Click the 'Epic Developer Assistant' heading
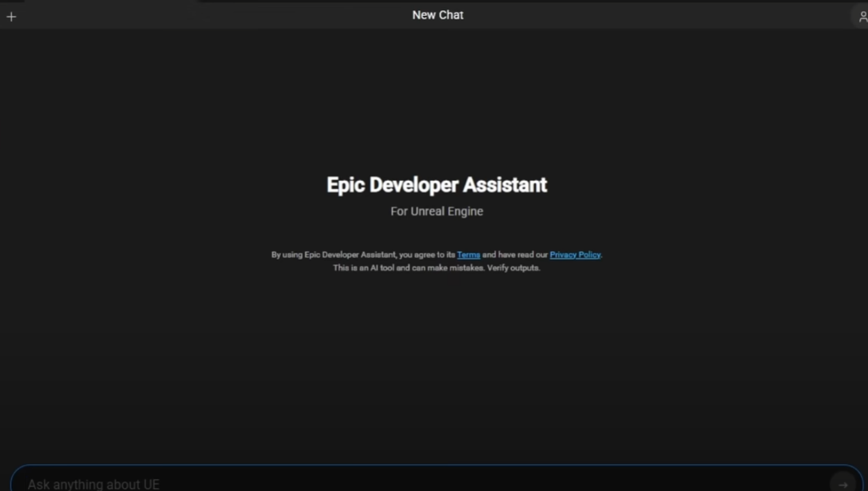Image resolution: width=868 pixels, height=491 pixels. [436, 185]
